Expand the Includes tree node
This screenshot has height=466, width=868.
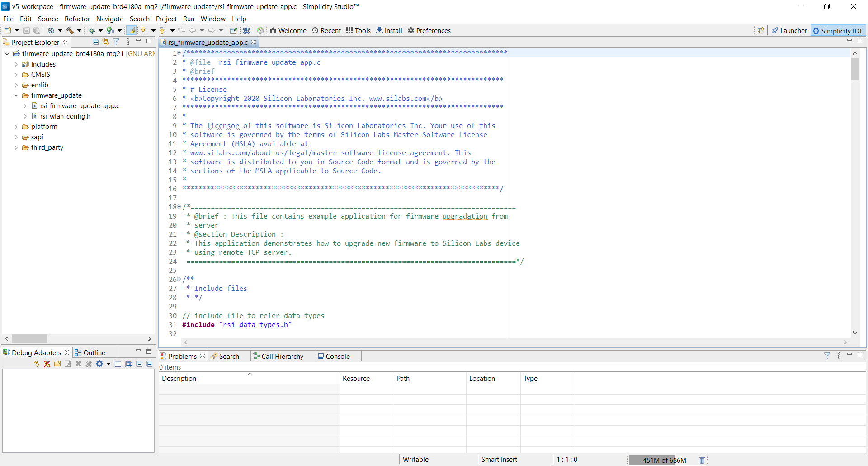[16, 64]
